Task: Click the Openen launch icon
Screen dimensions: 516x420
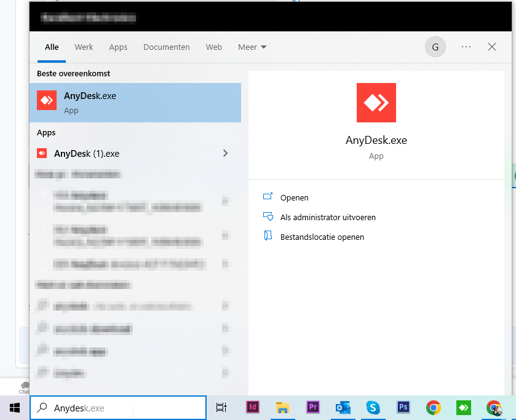Action: click(x=268, y=197)
